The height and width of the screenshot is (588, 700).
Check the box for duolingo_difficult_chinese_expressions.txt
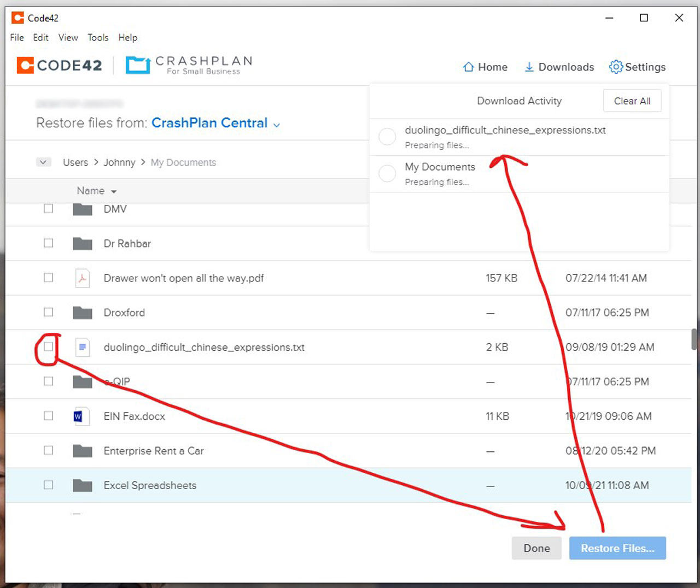(48, 347)
